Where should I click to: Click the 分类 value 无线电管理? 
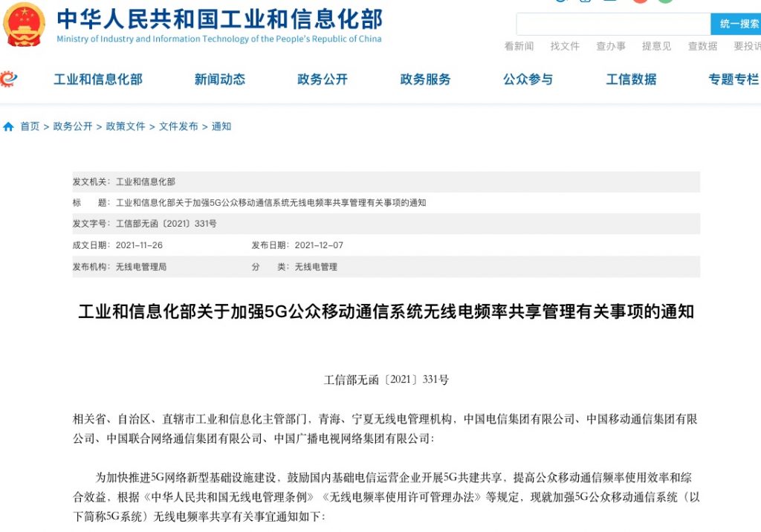click(x=316, y=267)
